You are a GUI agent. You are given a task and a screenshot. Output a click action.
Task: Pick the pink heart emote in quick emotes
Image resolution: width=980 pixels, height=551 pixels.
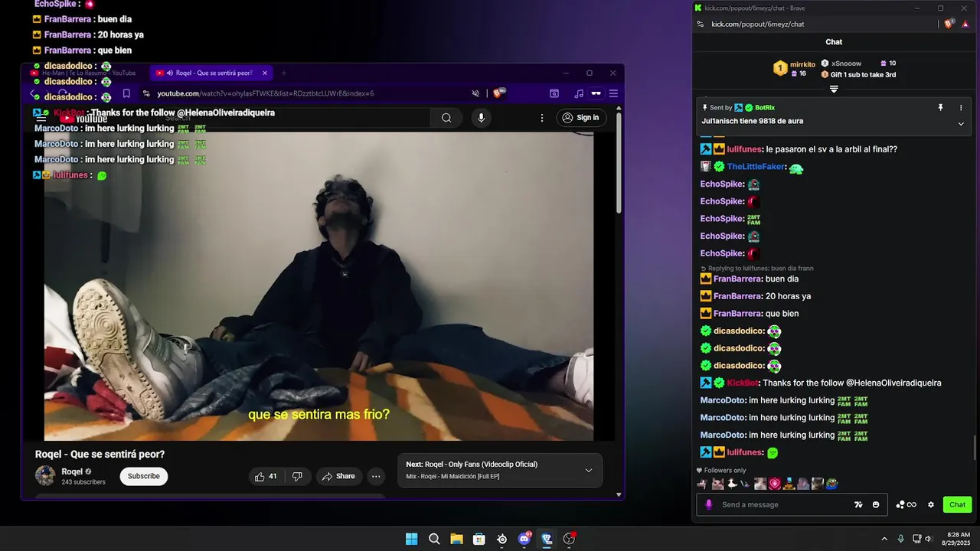[x=775, y=484]
